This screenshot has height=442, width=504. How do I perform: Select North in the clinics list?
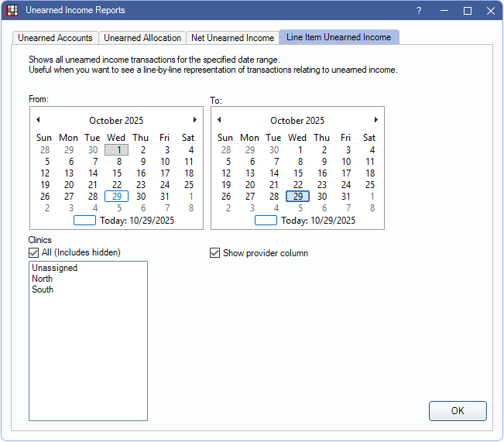click(43, 279)
